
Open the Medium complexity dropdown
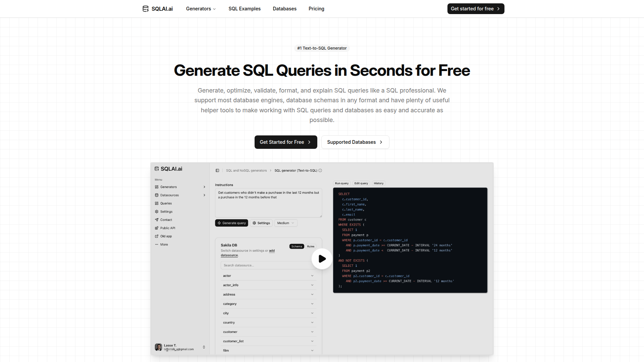pos(286,223)
